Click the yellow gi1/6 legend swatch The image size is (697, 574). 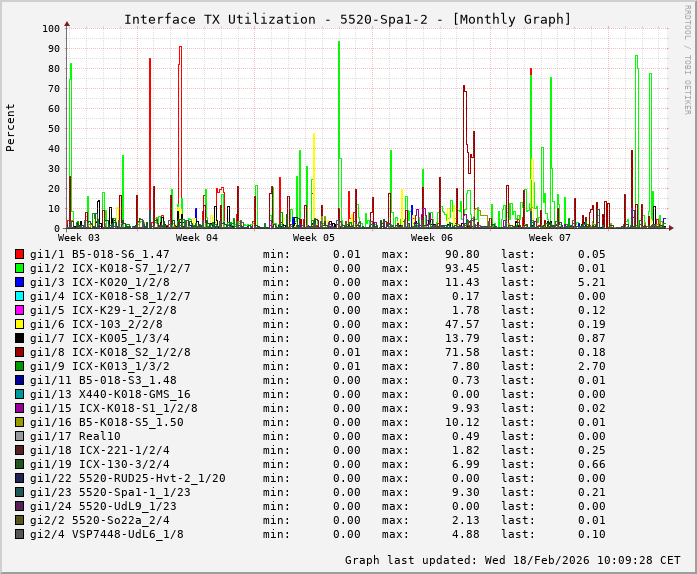(x=19, y=324)
